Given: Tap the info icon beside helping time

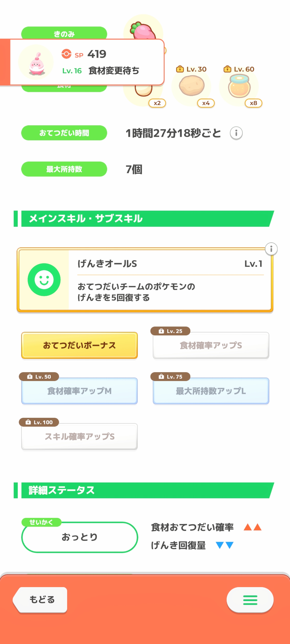Looking at the screenshot, I should click(236, 133).
